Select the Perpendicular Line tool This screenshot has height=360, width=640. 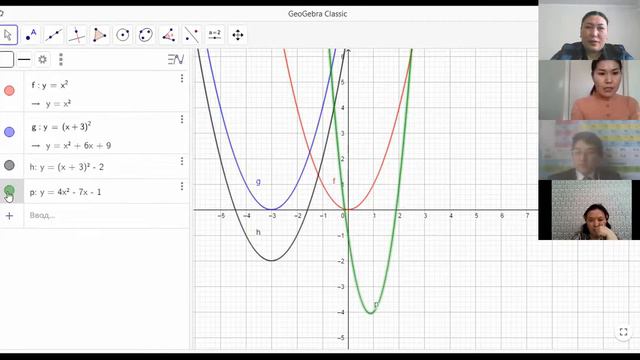(x=76, y=35)
